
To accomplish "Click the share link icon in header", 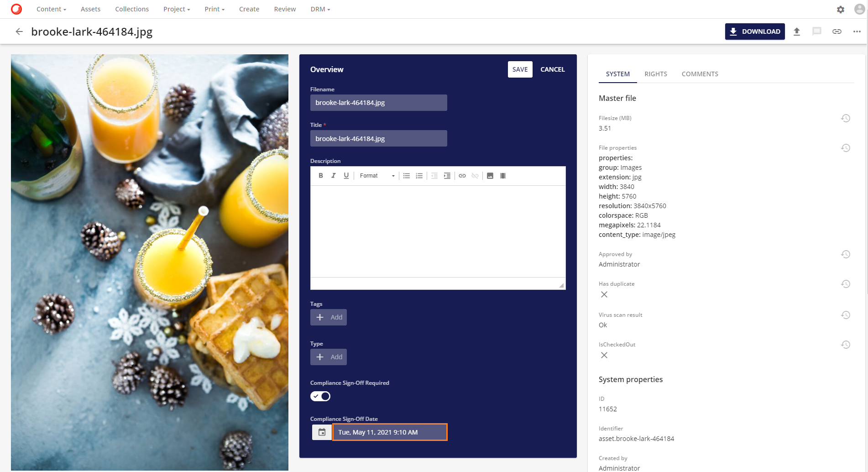I will tap(837, 31).
